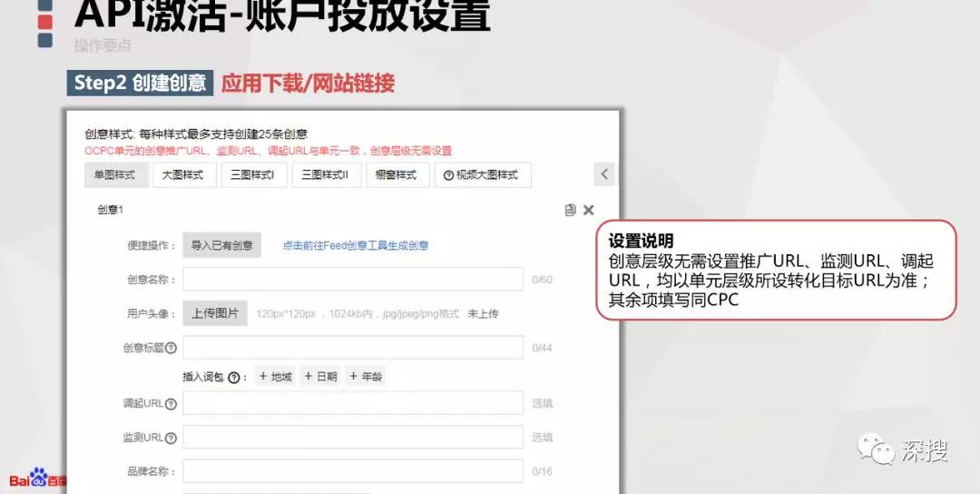The height and width of the screenshot is (494, 980).
Task: Open the Feed创意工具 link
Action: point(355,245)
